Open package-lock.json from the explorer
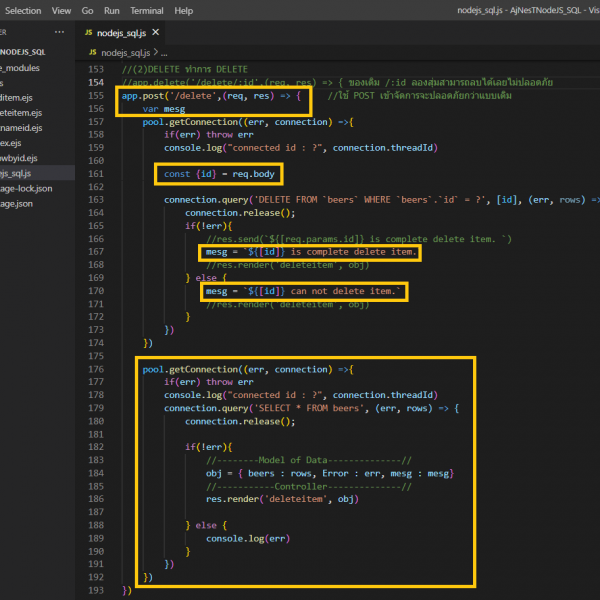The width and height of the screenshot is (600, 600). coord(26,188)
